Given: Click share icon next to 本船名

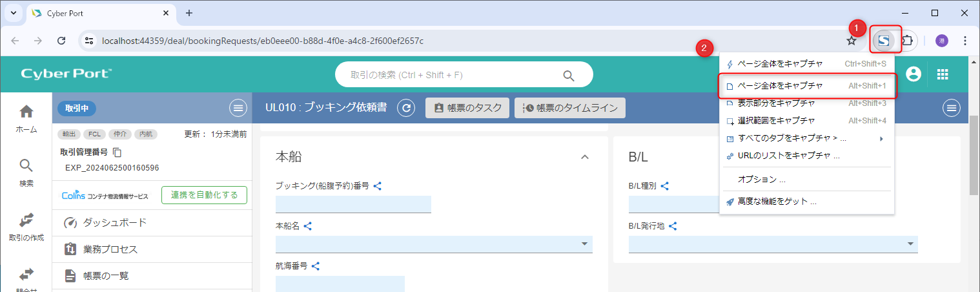Looking at the screenshot, I should 308,227.
